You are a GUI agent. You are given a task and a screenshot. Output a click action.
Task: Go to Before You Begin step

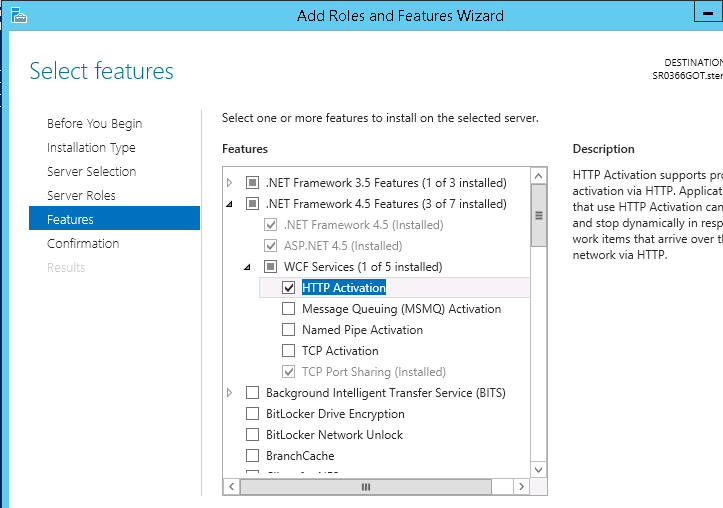coord(94,124)
